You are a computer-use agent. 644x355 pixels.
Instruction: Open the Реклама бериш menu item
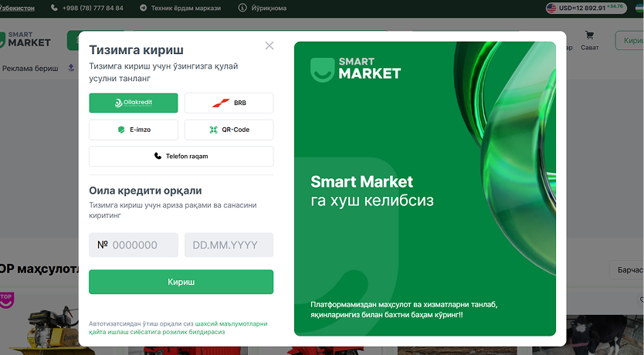(30, 69)
